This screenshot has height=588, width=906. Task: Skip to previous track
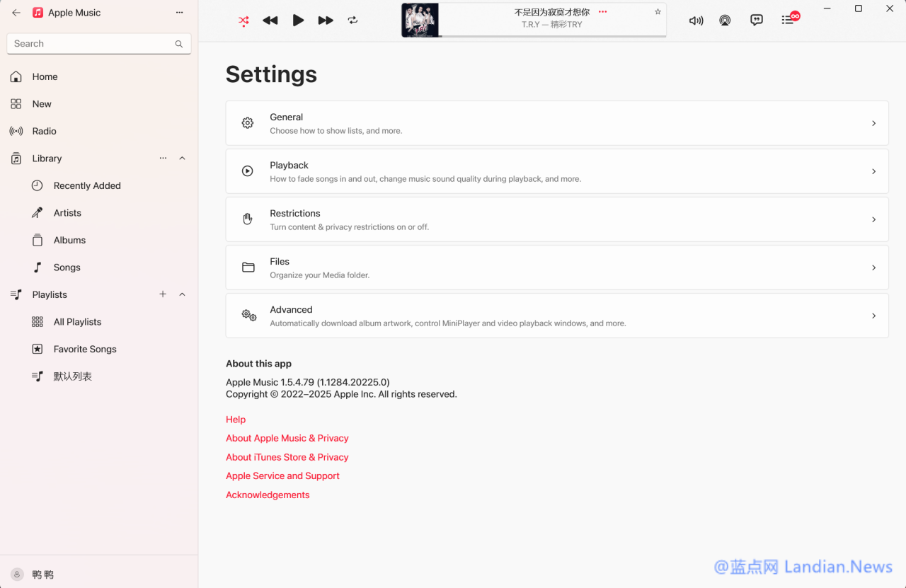270,21
